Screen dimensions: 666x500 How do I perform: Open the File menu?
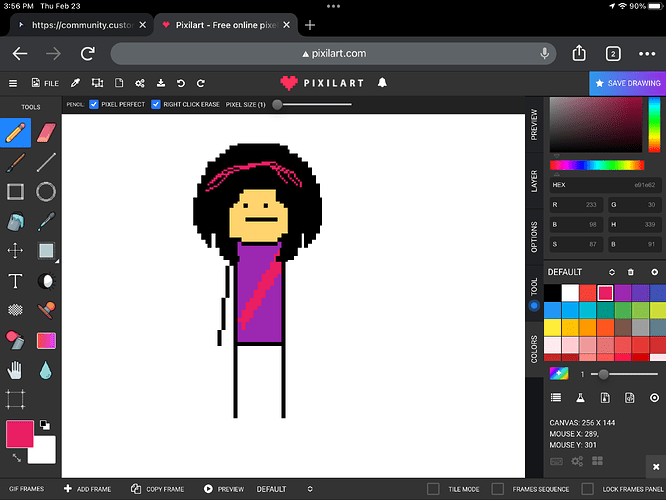[x=44, y=83]
